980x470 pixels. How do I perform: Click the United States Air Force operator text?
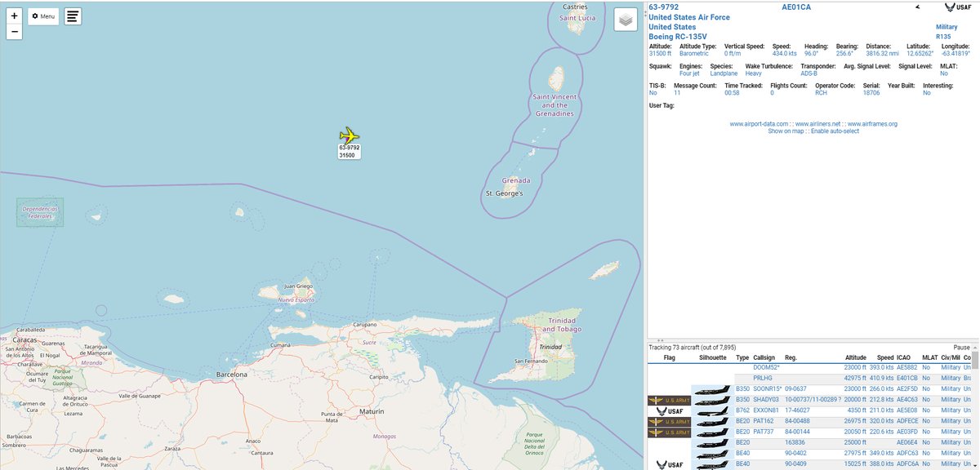tap(689, 17)
